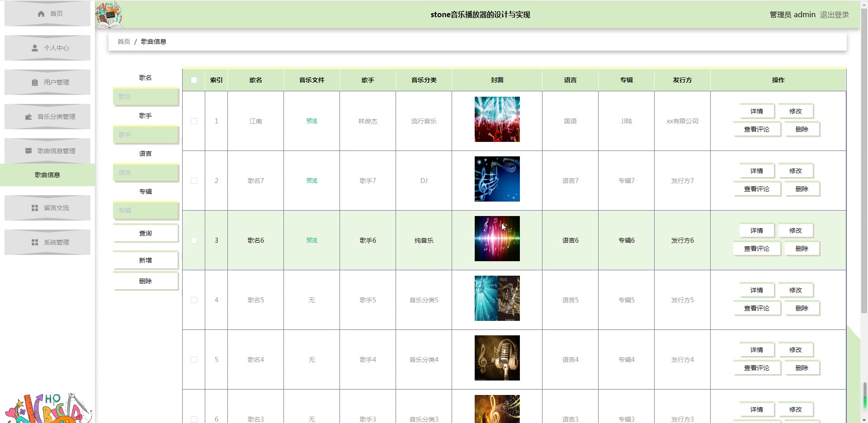This screenshot has width=868, height=423.
Task: Open cover image of 歌名7
Action: (497, 179)
